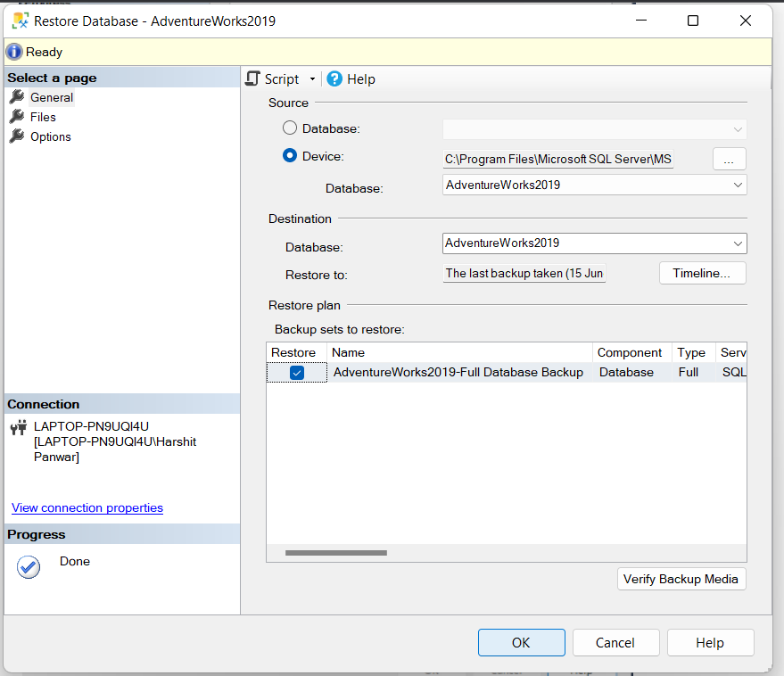Click View connection properties link
784x676 pixels.
point(87,507)
